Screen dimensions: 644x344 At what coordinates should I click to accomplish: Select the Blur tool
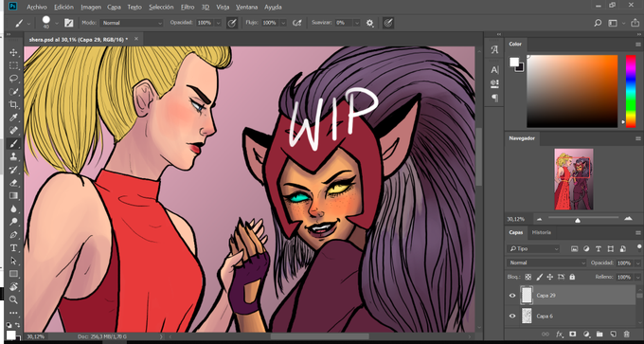click(x=13, y=208)
